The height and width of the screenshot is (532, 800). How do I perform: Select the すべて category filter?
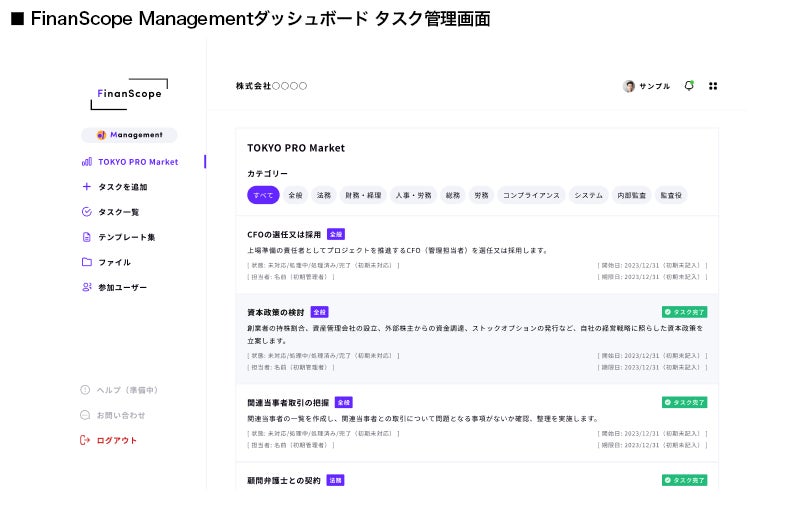263,195
